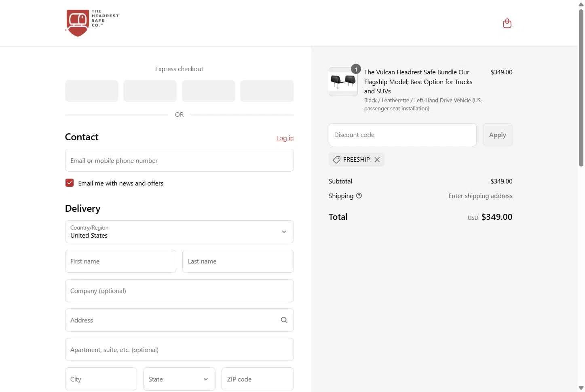Focus Email or mobile phone number field
This screenshot has width=585, height=392.
[x=180, y=160]
